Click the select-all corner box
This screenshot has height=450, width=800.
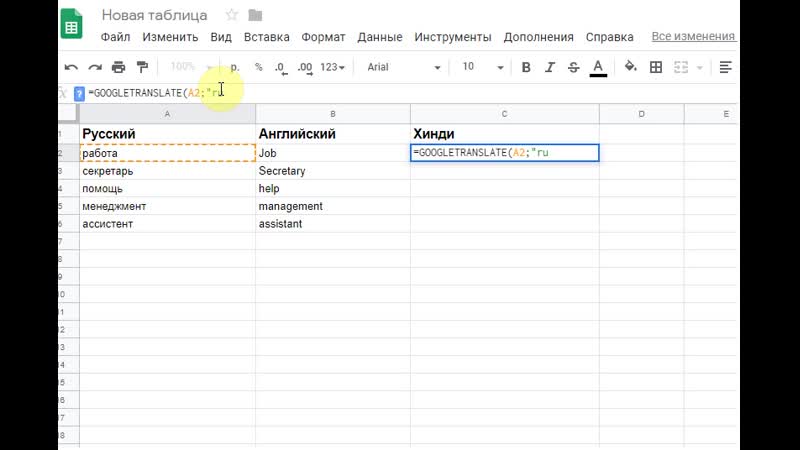click(69, 114)
